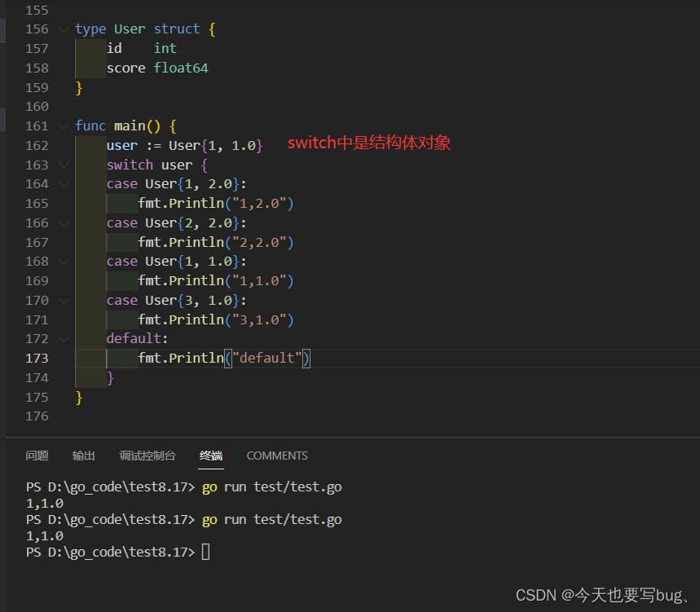Select line number 173
The width and height of the screenshot is (700, 612).
click(37, 358)
